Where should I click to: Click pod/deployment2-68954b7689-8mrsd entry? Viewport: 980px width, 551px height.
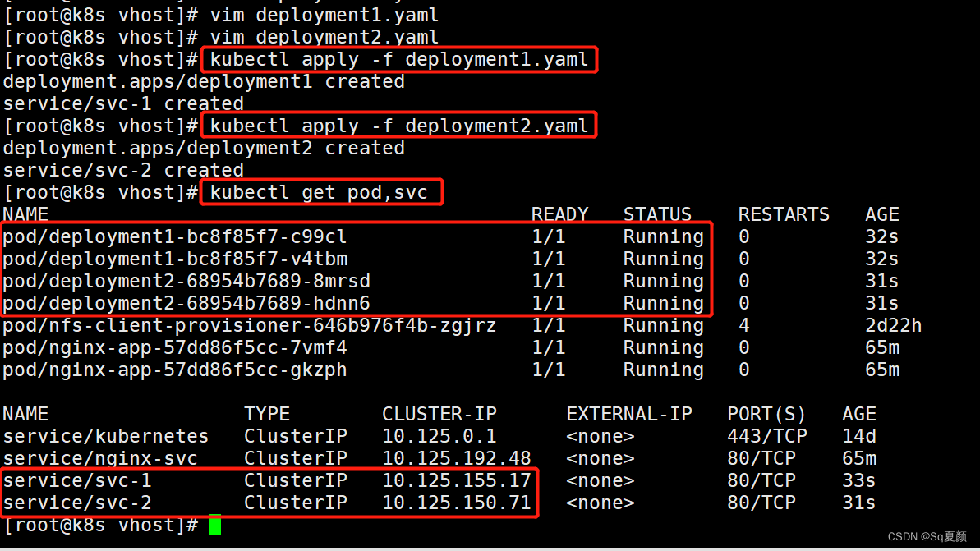(186, 282)
